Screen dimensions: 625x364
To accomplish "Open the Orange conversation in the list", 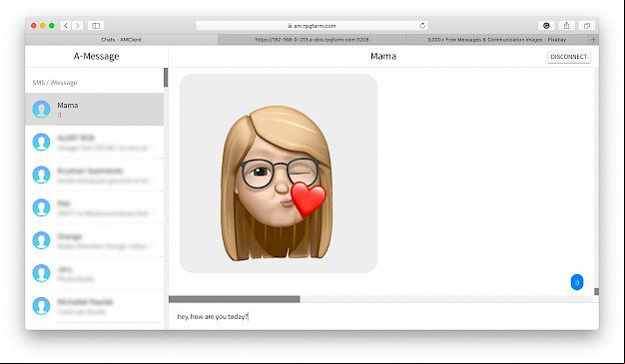I will [95, 240].
